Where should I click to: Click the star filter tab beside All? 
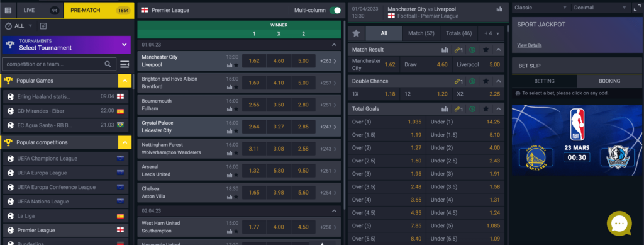356,33
